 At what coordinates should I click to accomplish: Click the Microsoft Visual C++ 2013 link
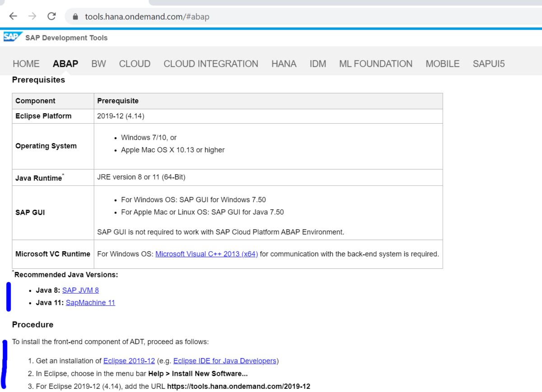tap(206, 254)
